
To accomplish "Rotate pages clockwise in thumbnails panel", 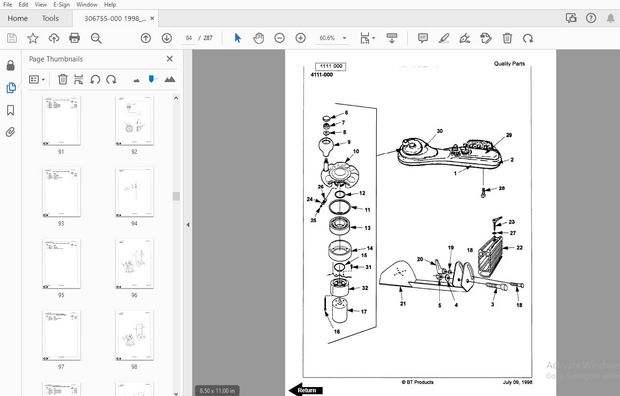I will tap(111, 80).
